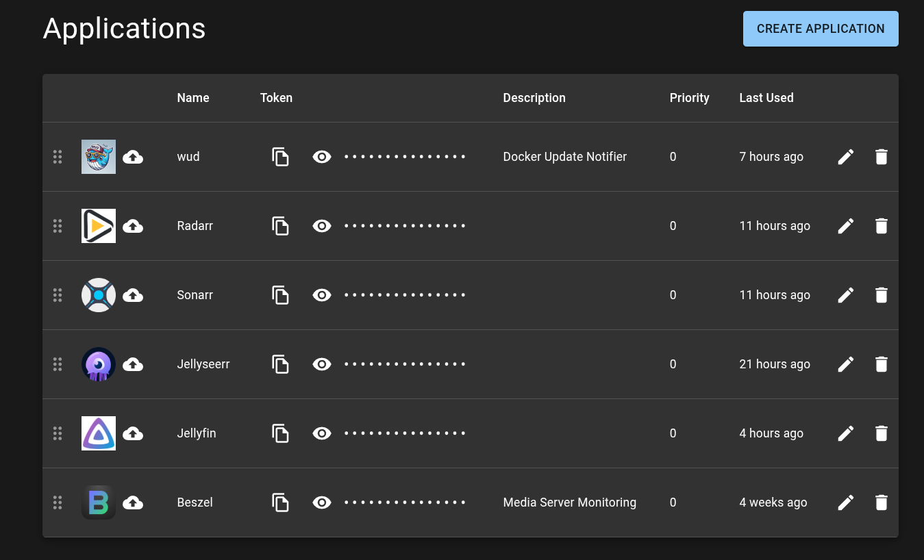Show the hidden wud token
Screen dimensions: 924x560
click(x=322, y=157)
